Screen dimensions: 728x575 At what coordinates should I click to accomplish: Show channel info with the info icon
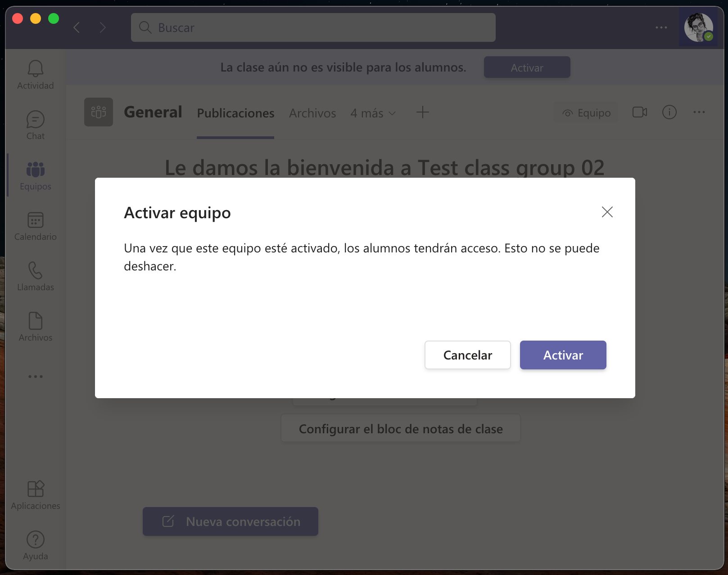pos(669,112)
